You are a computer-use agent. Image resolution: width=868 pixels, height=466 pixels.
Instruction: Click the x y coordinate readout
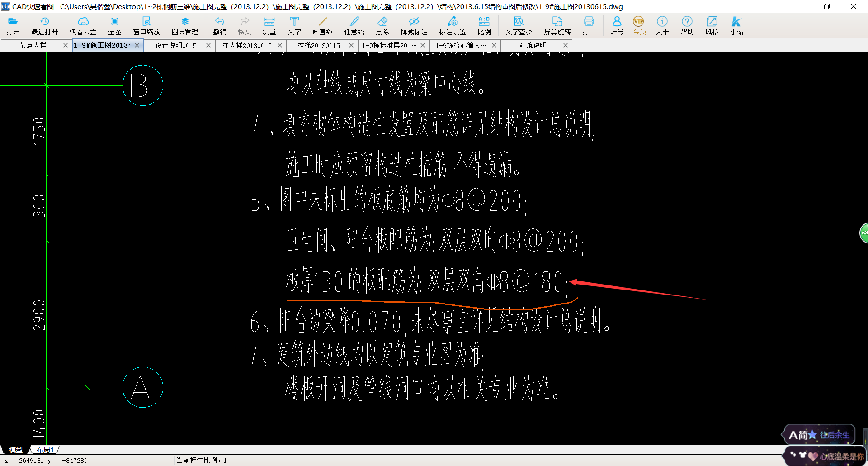(46, 461)
